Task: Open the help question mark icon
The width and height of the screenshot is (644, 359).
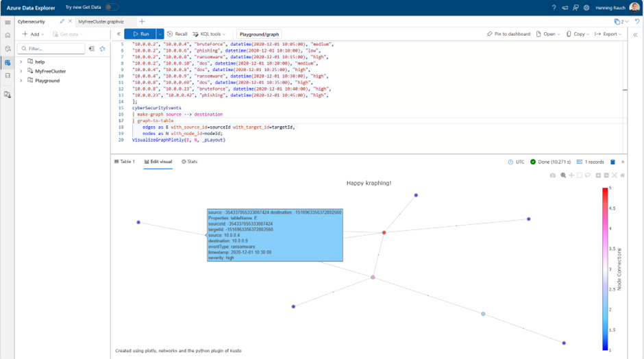Action: 554,8
